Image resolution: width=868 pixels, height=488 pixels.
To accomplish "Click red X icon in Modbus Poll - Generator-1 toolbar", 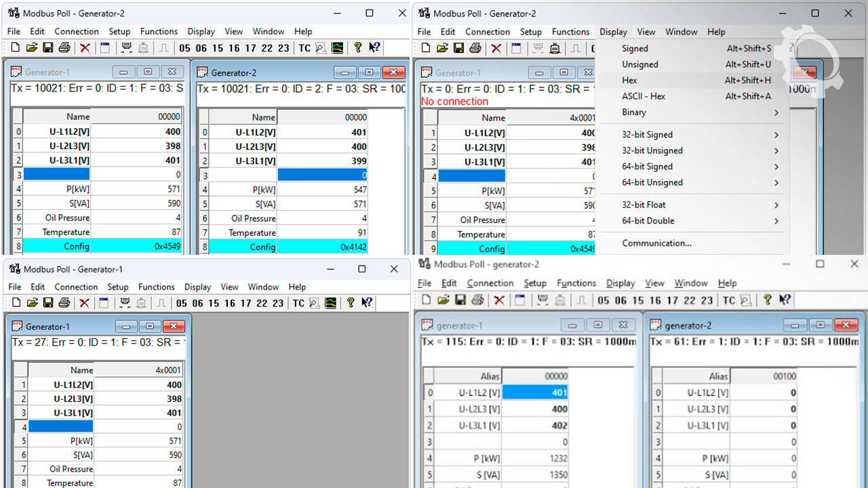I will click(85, 303).
